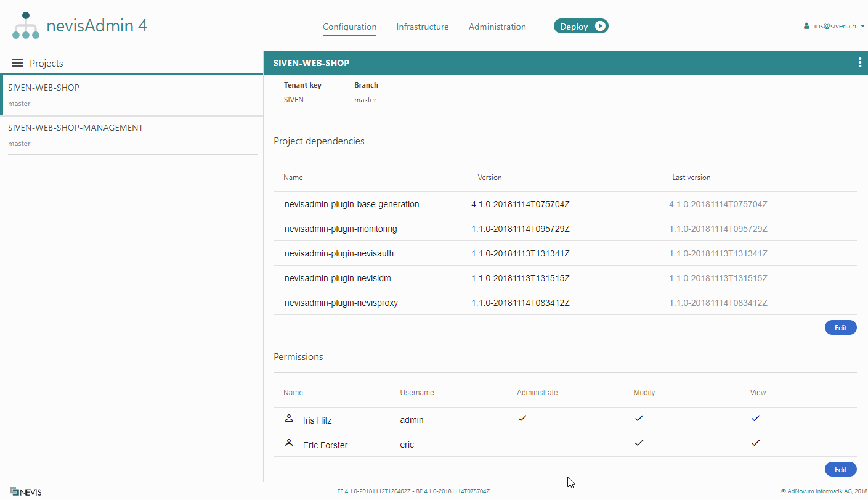Click the Project dependencies heading

319,141
